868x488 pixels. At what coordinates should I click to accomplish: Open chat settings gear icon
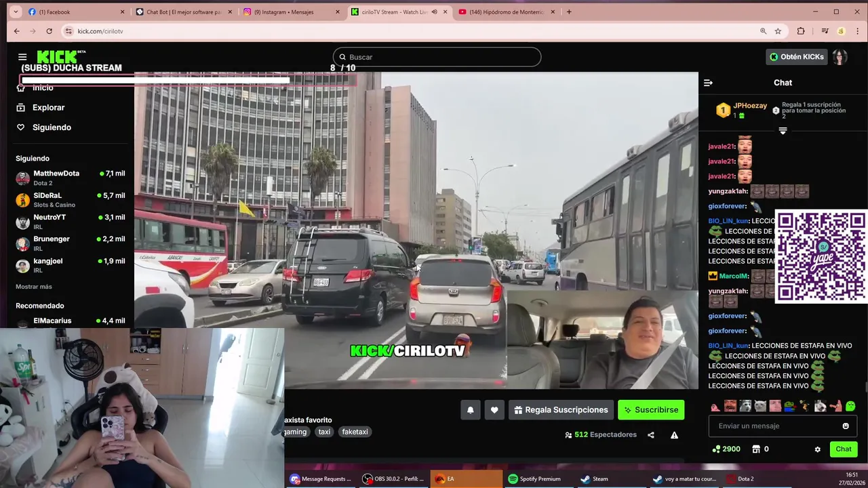pyautogui.click(x=817, y=449)
